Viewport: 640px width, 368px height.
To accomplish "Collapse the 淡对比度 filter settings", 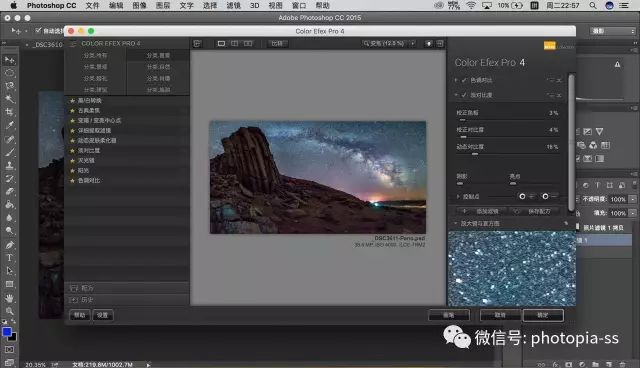I will click(x=456, y=95).
